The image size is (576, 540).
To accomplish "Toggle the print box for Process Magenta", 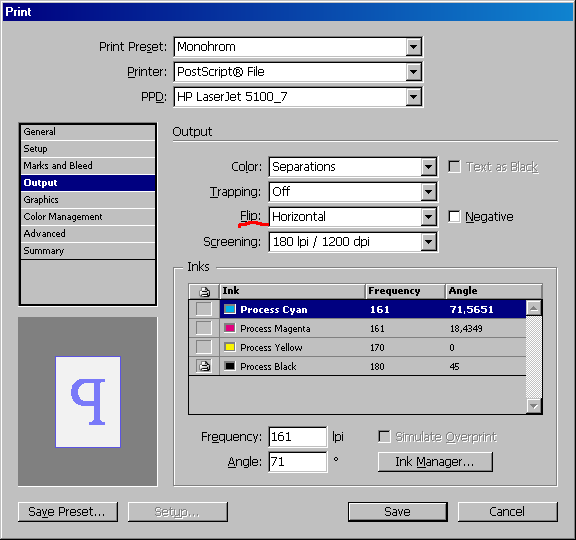I will (x=204, y=328).
